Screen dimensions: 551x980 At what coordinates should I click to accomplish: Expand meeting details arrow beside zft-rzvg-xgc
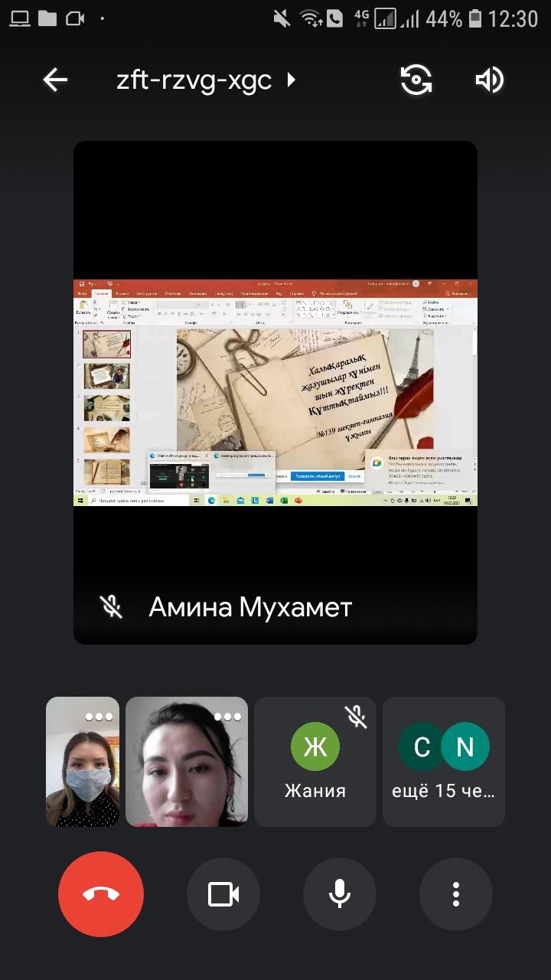291,80
